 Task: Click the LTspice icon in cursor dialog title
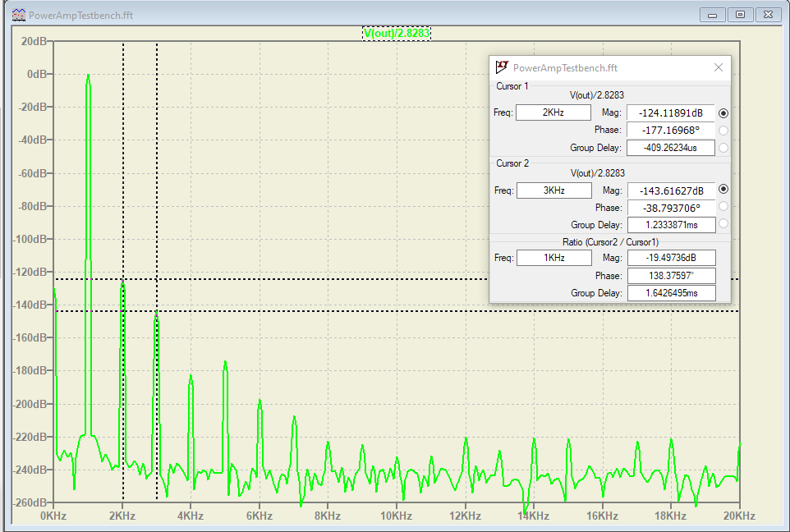click(x=501, y=67)
